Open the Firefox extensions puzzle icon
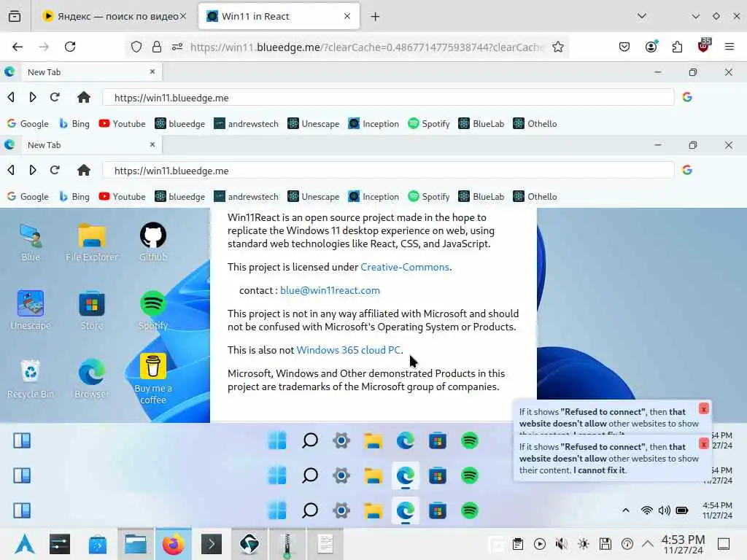Screen dimensions: 747x560 677,47
